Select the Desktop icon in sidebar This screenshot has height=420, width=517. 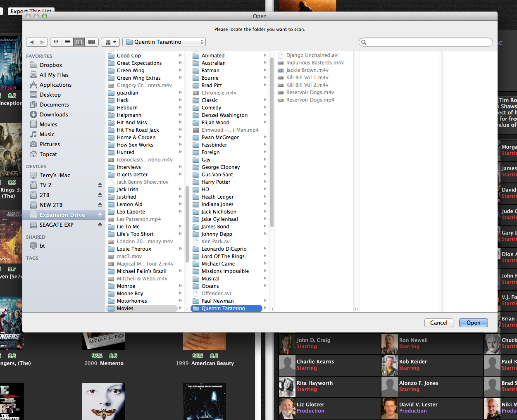pos(33,95)
